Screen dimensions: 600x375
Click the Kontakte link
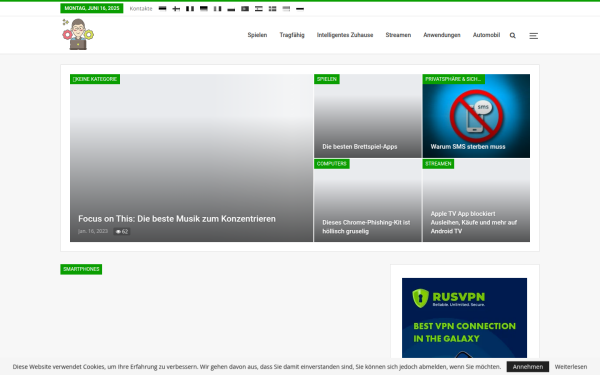(141, 8)
